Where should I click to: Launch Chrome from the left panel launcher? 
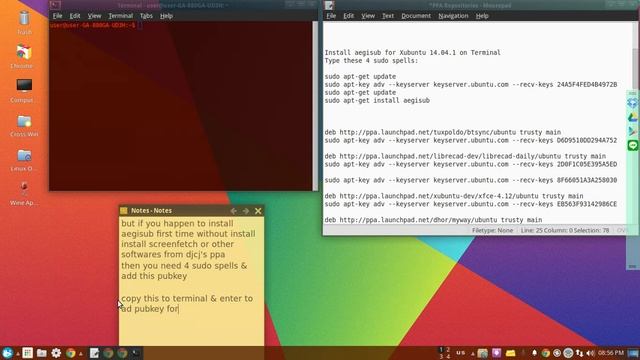point(71,353)
